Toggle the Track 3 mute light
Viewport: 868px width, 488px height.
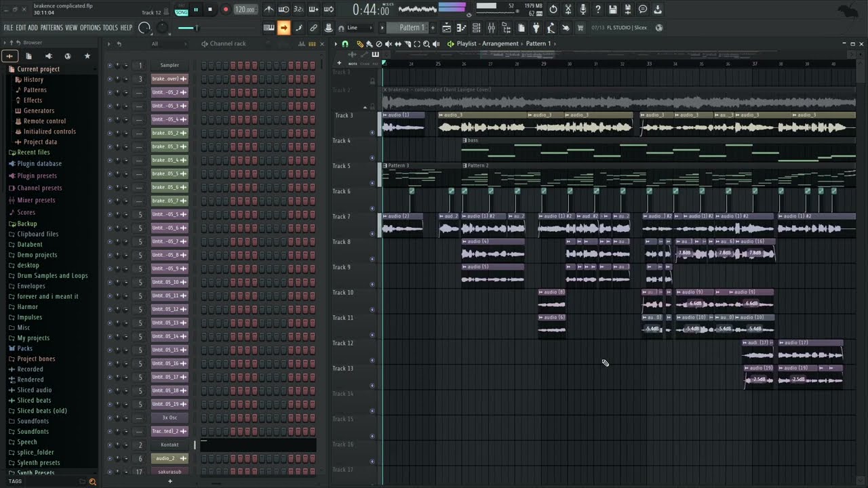tap(372, 133)
